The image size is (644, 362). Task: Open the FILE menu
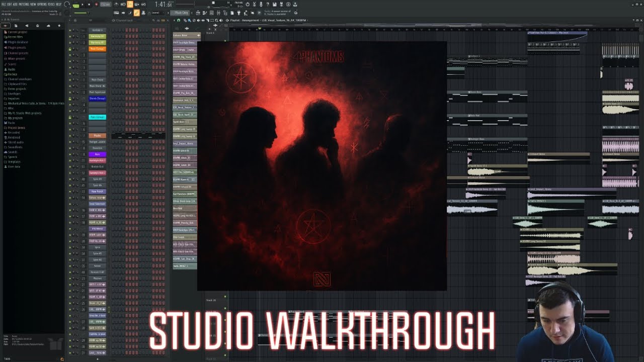pos(4,5)
